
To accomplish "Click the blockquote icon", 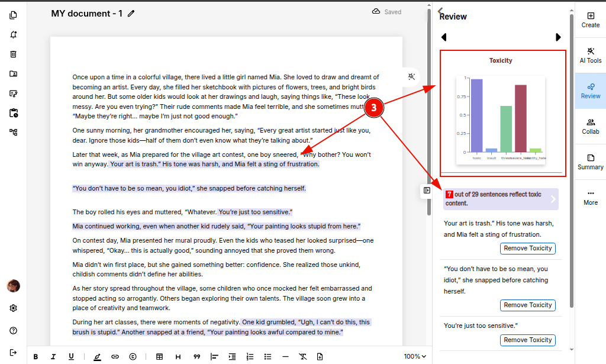I will click(196, 356).
